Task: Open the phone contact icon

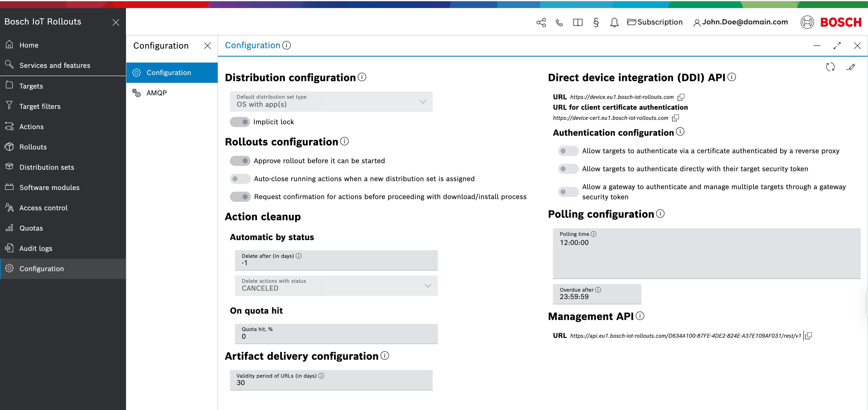Action: (x=559, y=23)
